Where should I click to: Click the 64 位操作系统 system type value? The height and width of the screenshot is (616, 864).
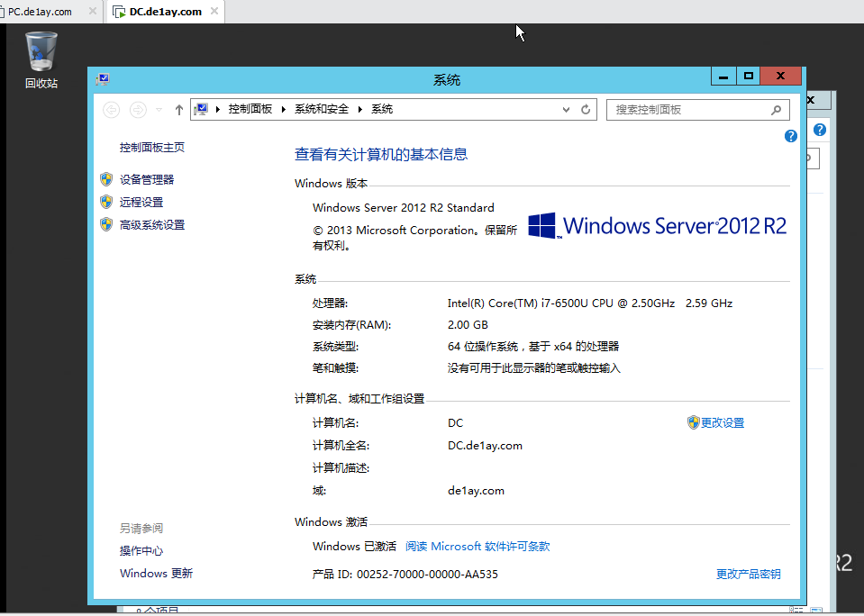point(533,346)
